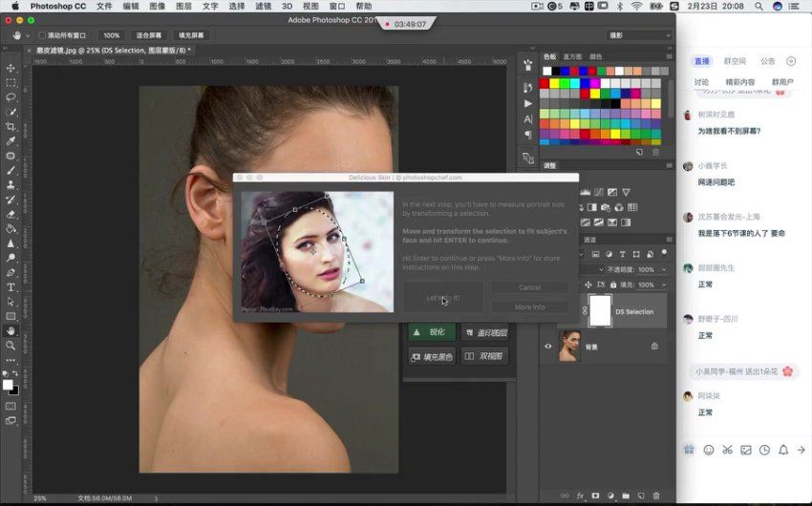Hide the 背景 layer eye icon
The image size is (812, 506).
tap(548, 347)
